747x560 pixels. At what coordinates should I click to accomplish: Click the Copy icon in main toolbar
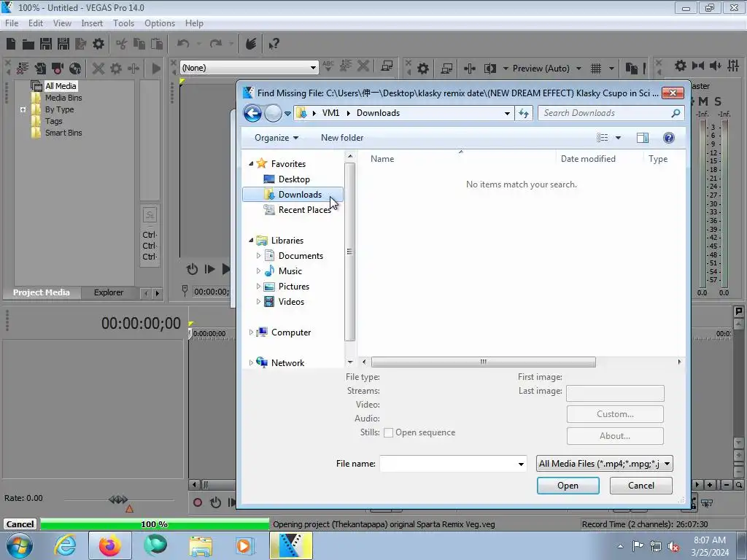[139, 44]
